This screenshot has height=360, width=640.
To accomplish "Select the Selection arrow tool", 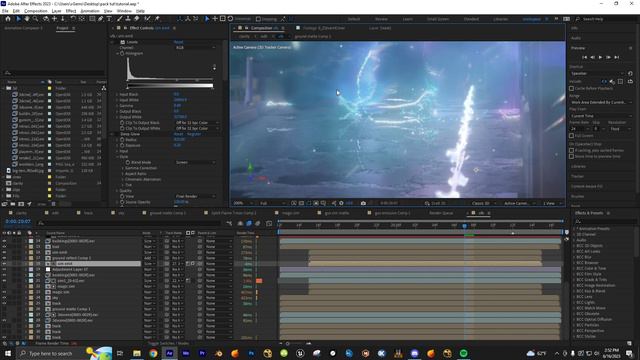I will (18, 19).
